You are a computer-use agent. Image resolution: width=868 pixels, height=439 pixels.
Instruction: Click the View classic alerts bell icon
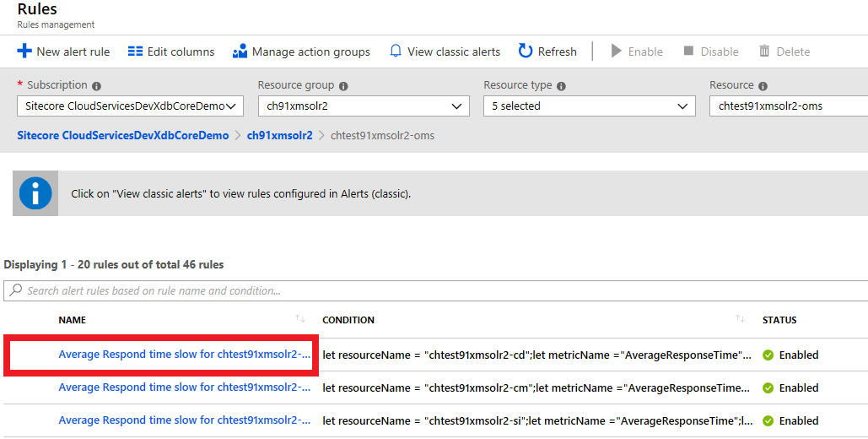[396, 51]
